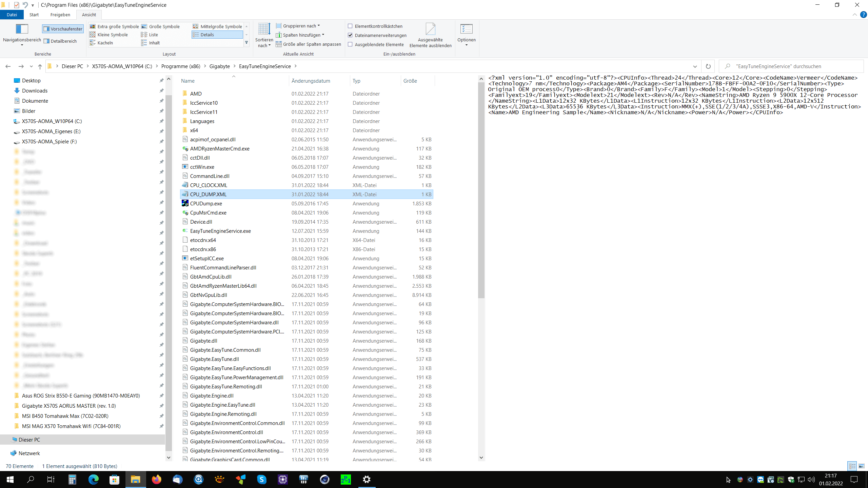Open the notification center
Screen dimensions: 868x488
click(854, 479)
